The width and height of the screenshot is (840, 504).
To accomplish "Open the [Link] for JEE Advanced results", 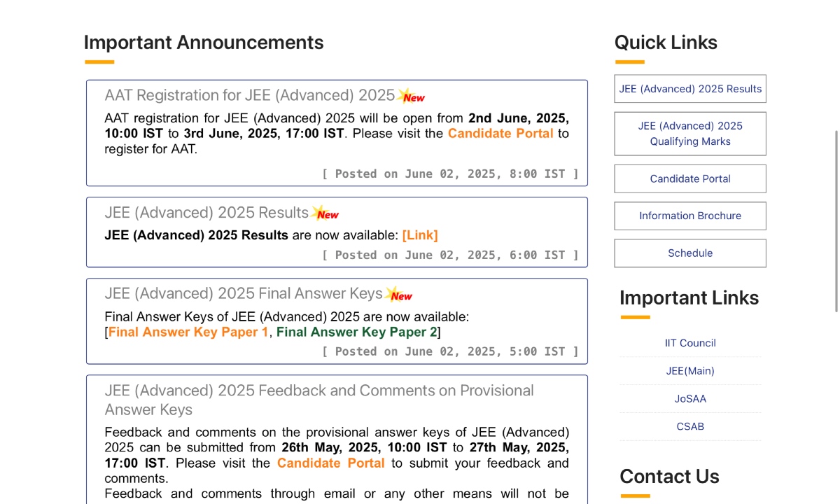I will click(x=420, y=235).
